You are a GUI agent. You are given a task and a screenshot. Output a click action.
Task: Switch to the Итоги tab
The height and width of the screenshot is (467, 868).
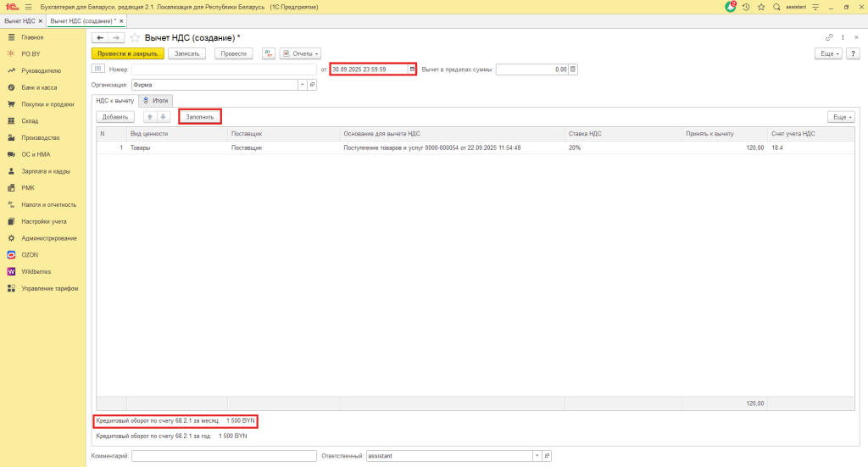[x=154, y=100]
